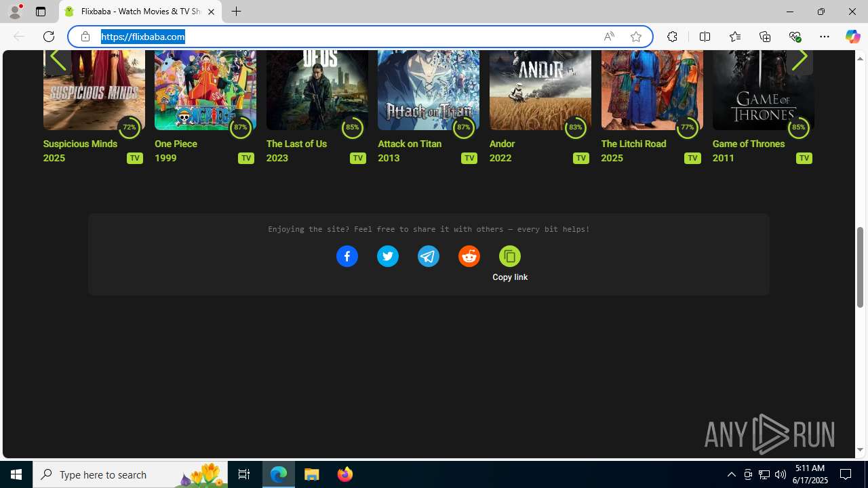868x488 pixels.
Task: Click the Game of Thrones title link
Action: click(749, 144)
